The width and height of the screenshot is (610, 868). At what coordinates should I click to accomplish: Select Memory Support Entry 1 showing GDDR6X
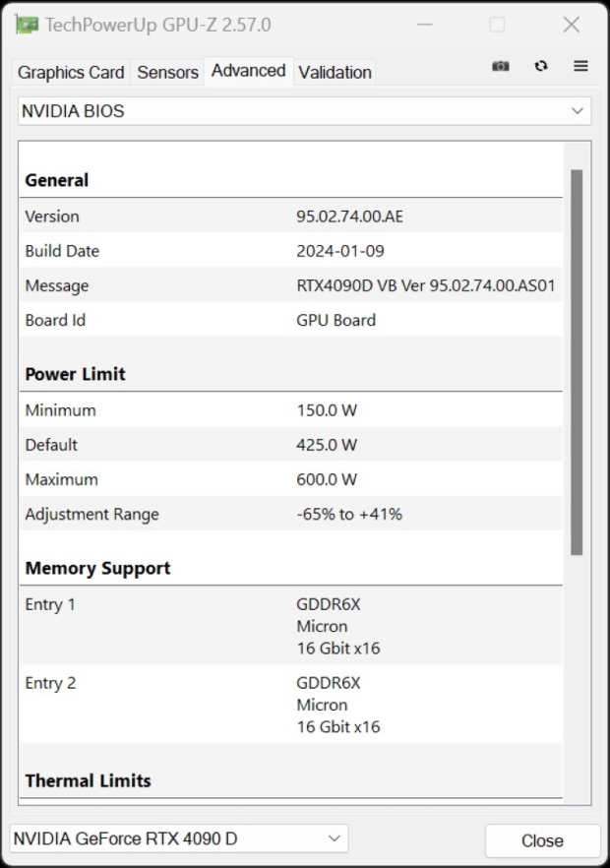click(325, 604)
